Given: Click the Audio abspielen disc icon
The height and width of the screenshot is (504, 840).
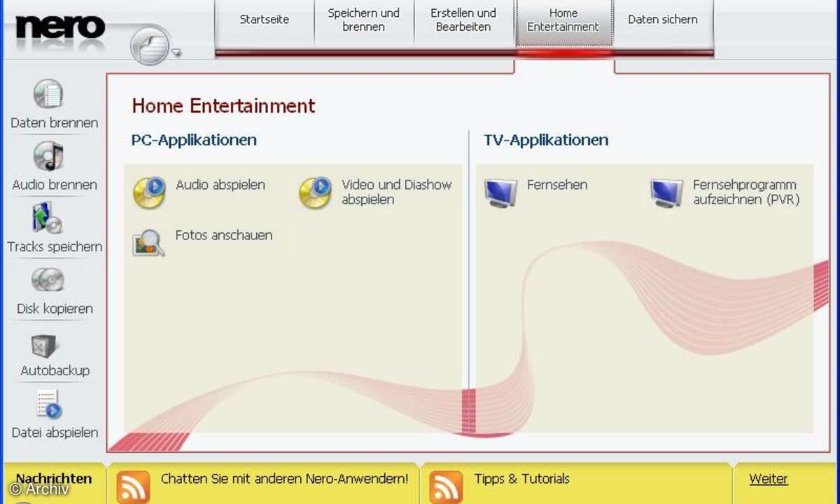Looking at the screenshot, I should [149, 193].
